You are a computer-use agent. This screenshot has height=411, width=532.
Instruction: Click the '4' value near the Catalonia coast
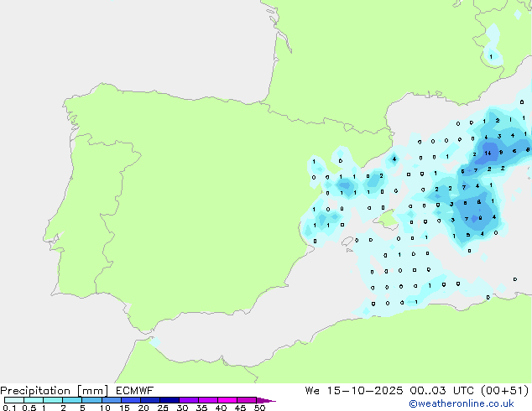tap(394, 159)
